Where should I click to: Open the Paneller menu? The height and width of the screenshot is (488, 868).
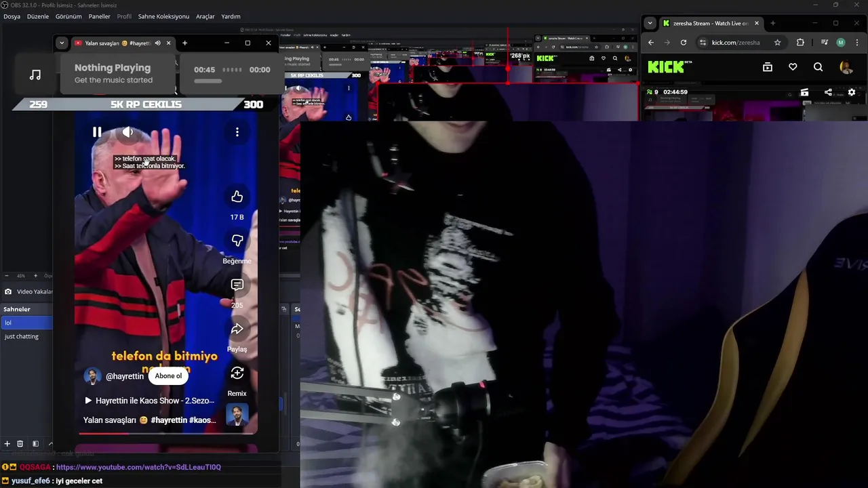[99, 16]
